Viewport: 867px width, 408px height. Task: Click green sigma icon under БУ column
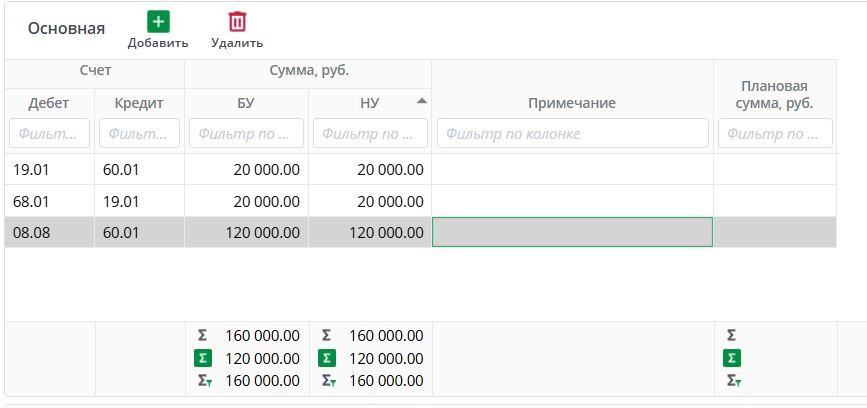tap(203, 358)
